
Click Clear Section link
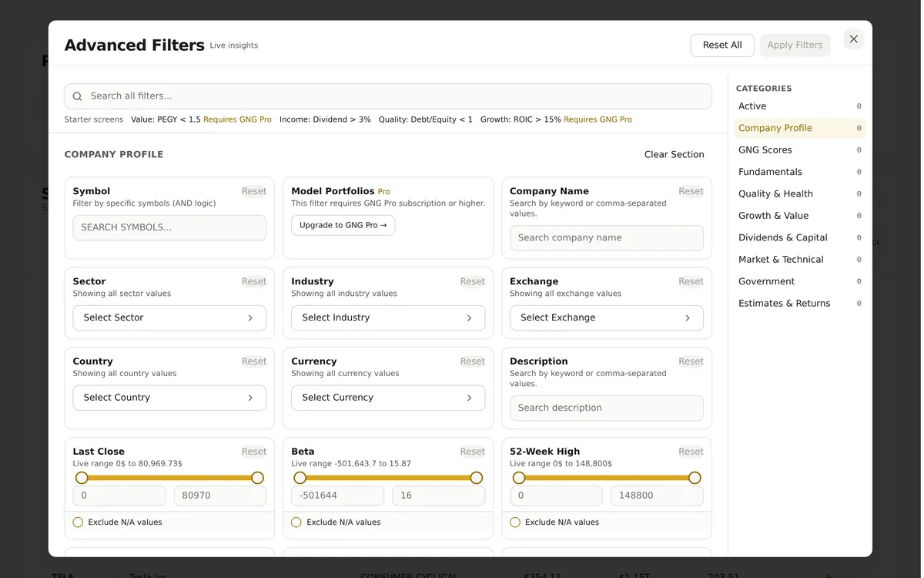(674, 154)
